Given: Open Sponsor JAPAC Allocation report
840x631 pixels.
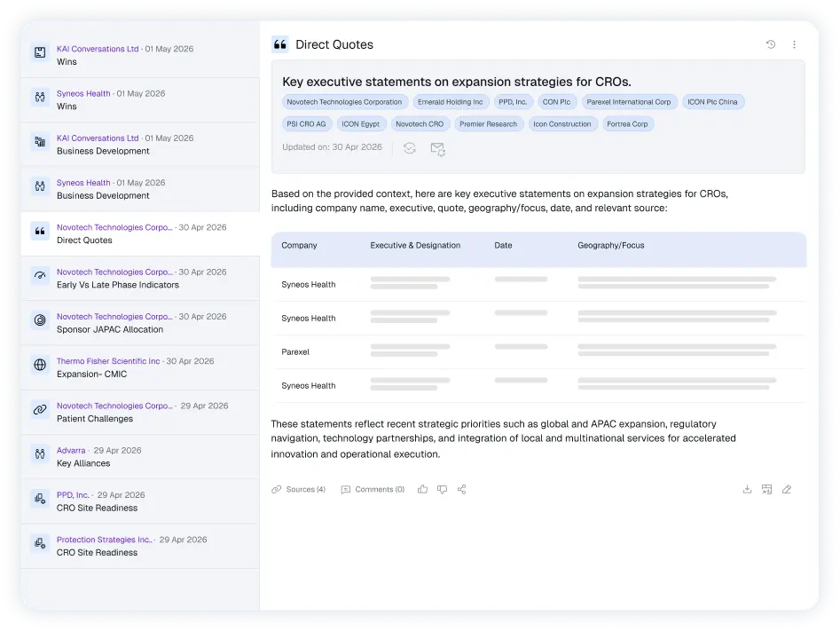Looking at the screenshot, I should [110, 330].
